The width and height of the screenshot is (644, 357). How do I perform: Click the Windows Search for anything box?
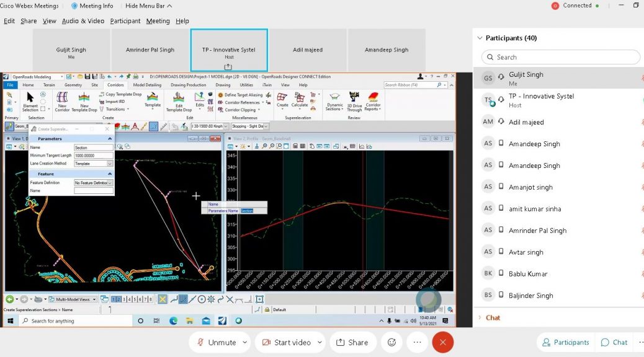(x=76, y=320)
